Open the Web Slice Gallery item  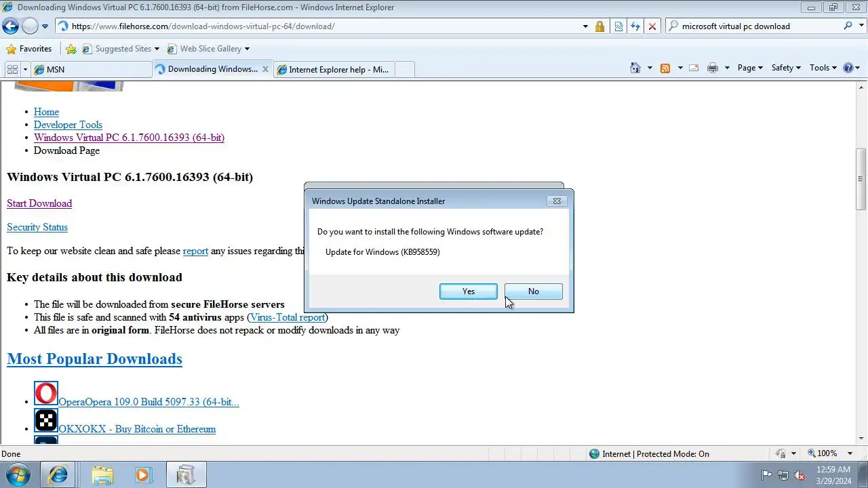point(208,49)
